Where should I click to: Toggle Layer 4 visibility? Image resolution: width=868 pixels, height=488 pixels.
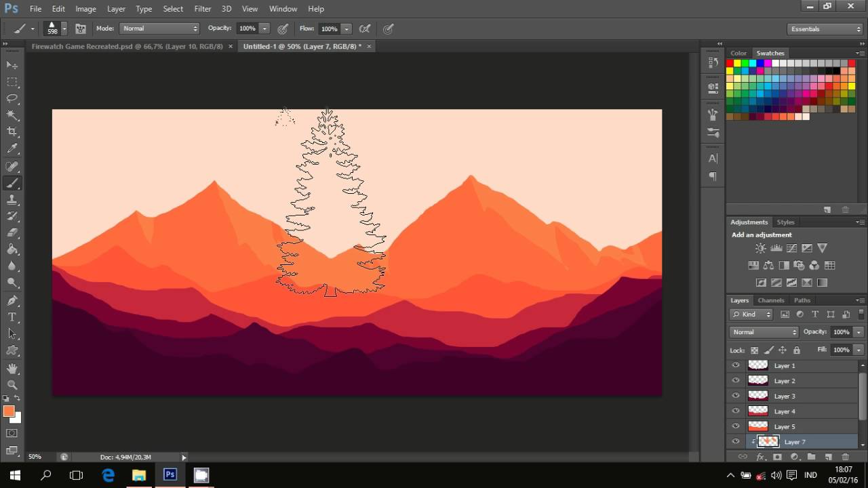click(x=736, y=411)
